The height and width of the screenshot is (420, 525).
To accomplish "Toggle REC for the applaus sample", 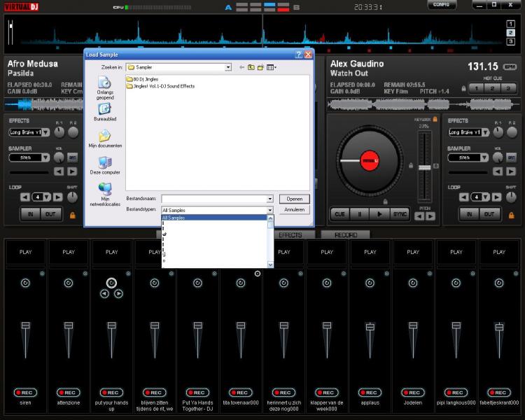I will tap(370, 393).
